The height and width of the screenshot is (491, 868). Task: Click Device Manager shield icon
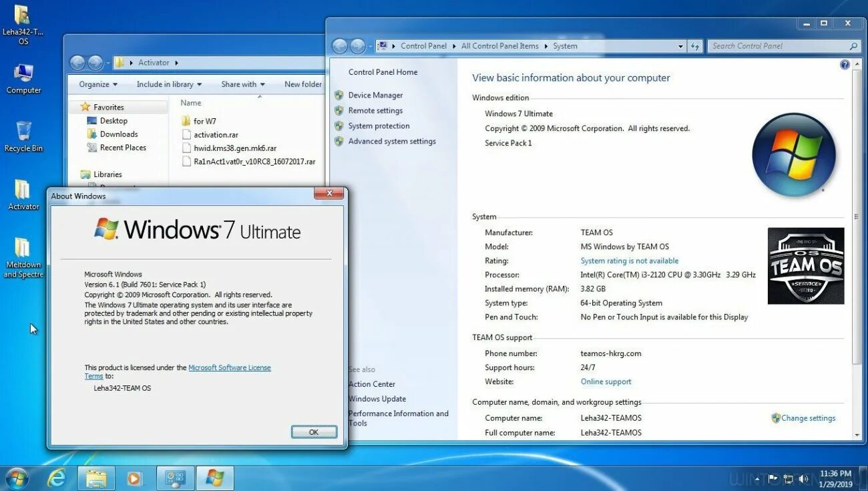pyautogui.click(x=339, y=96)
